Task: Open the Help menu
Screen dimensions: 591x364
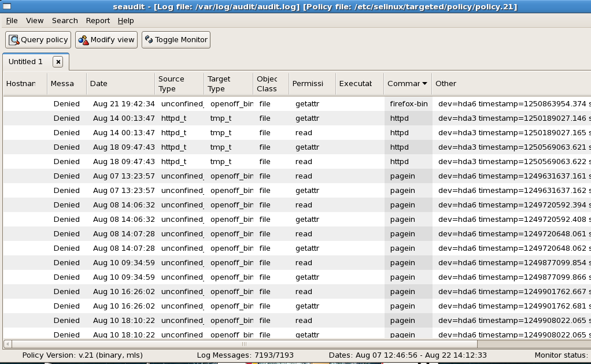Action: 125,21
